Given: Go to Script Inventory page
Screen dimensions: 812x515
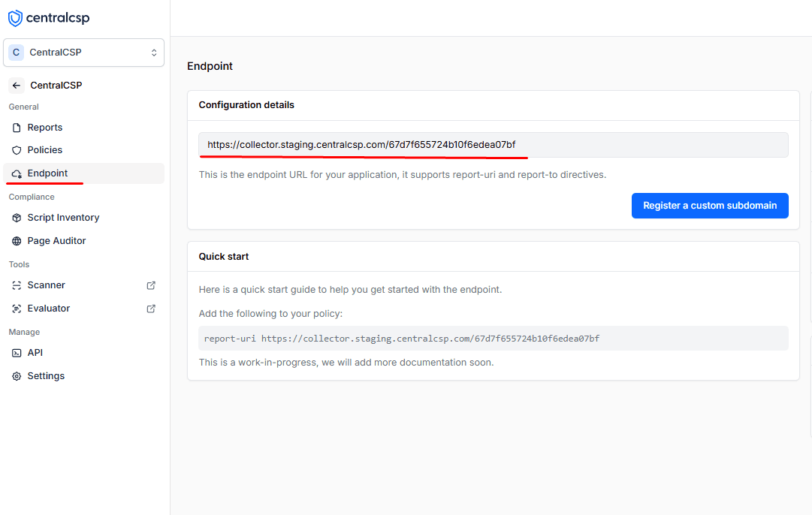Looking at the screenshot, I should [63, 218].
